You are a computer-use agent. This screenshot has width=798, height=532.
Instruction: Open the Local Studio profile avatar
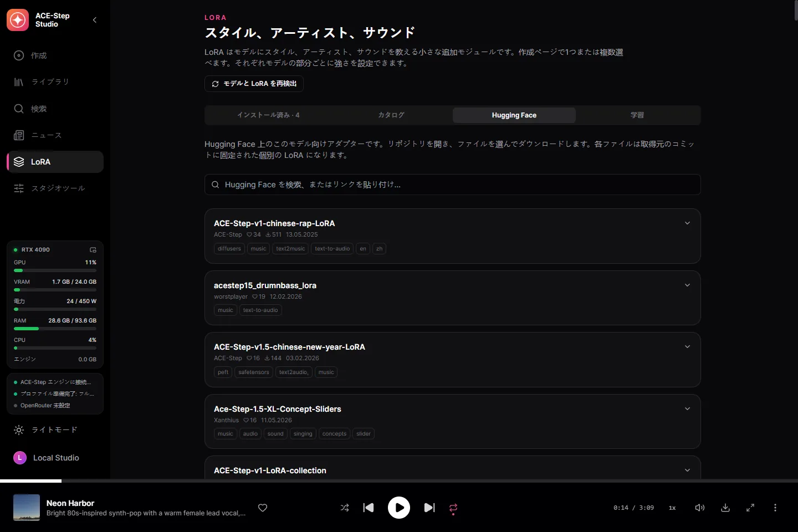[20, 458]
